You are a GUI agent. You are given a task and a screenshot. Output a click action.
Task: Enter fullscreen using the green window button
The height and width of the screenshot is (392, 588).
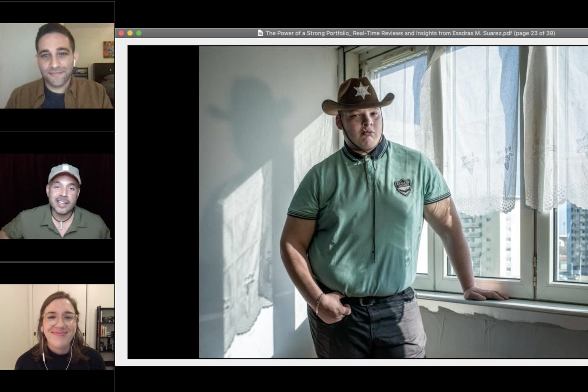coord(139,33)
